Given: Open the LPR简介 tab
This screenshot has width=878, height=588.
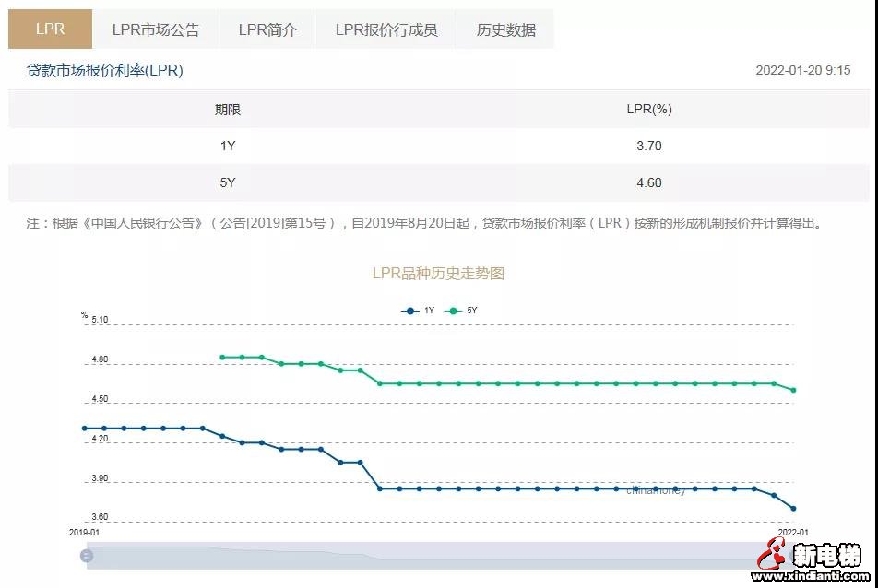Looking at the screenshot, I should coord(267,29).
